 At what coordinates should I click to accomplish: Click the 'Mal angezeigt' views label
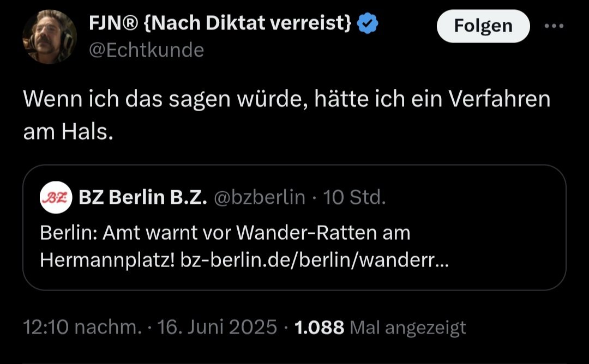click(407, 327)
